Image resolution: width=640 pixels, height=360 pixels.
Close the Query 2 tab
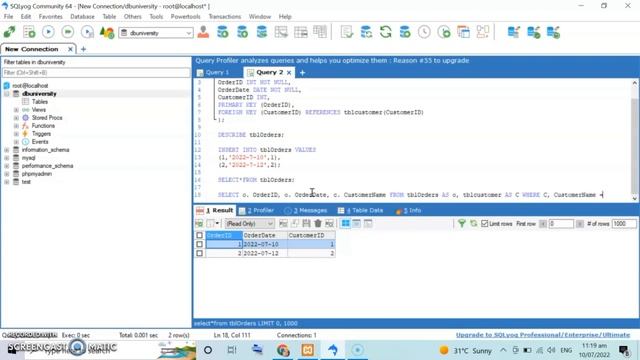click(x=289, y=73)
